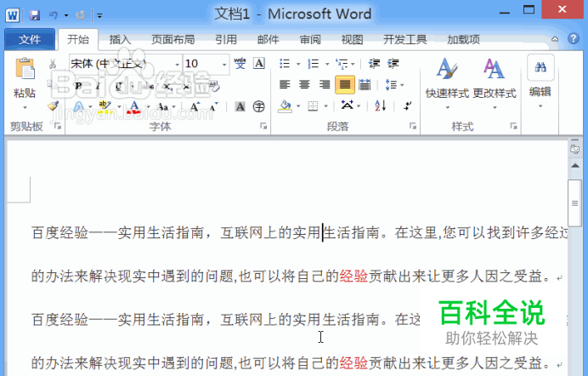
Task: Switch to the Review (审阅) tab
Action: point(310,39)
